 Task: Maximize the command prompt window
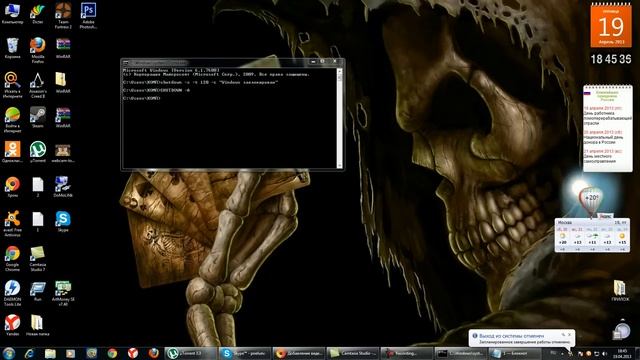point(322,62)
